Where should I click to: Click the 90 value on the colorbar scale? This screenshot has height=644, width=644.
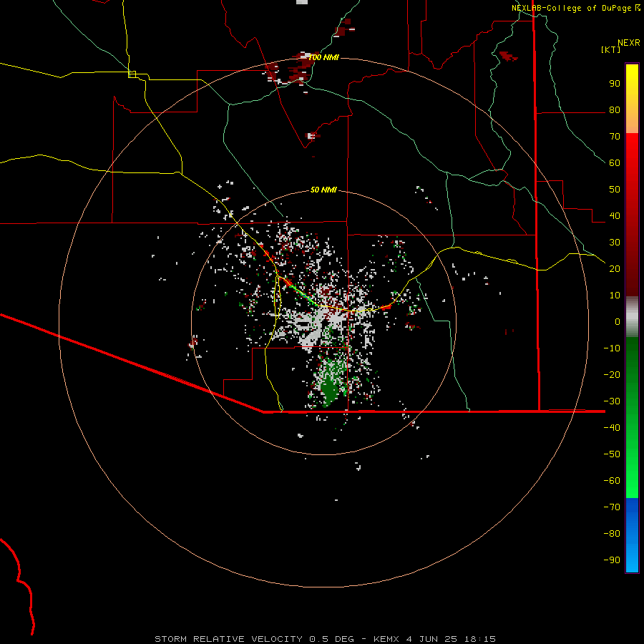click(615, 84)
